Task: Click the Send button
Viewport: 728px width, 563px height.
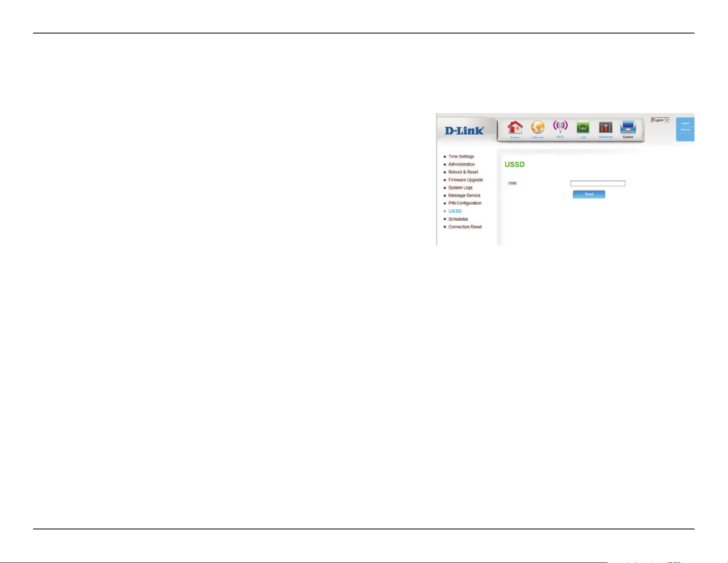Action: coord(589,194)
